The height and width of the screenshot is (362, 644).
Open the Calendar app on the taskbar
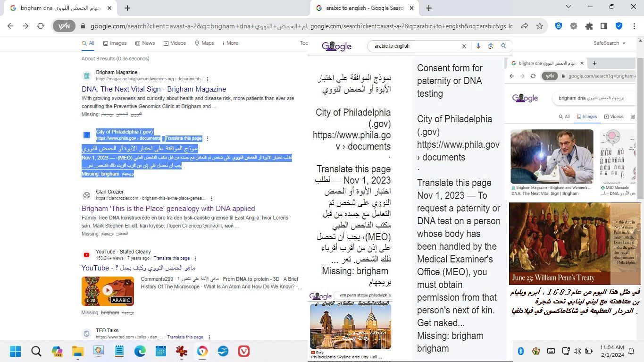pyautogui.click(x=161, y=351)
